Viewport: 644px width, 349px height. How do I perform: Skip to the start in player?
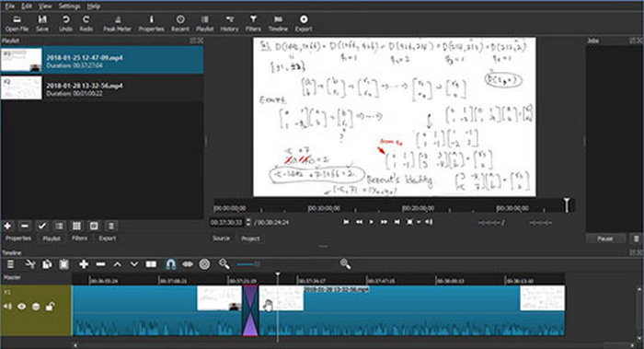(x=346, y=222)
